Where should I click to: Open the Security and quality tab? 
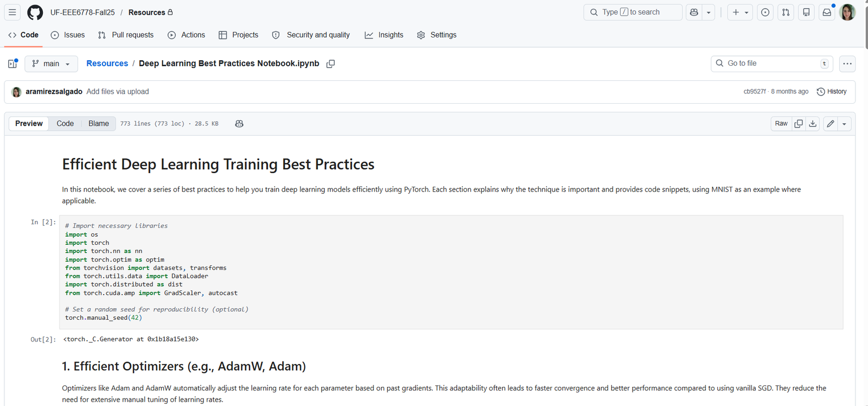311,35
